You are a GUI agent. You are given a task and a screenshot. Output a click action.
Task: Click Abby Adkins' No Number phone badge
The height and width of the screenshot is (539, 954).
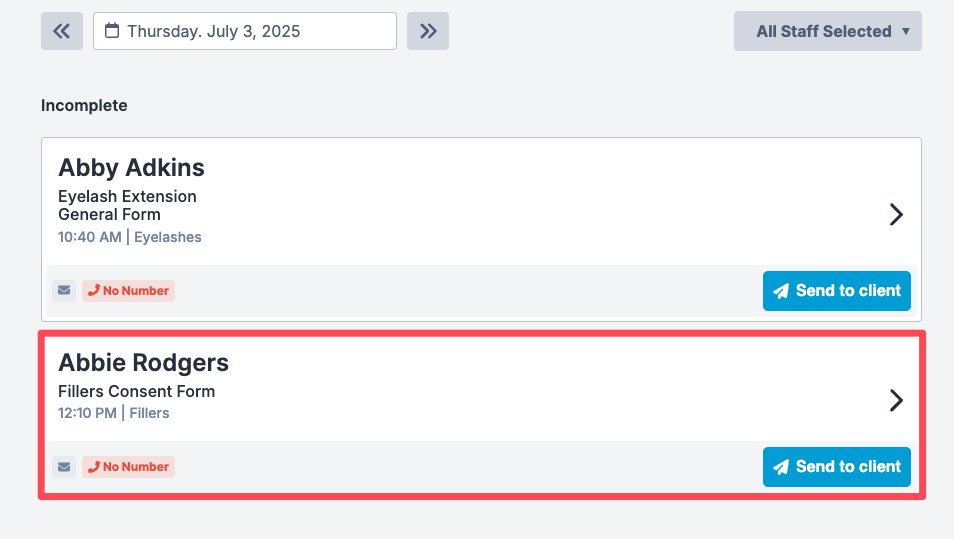[x=128, y=291]
